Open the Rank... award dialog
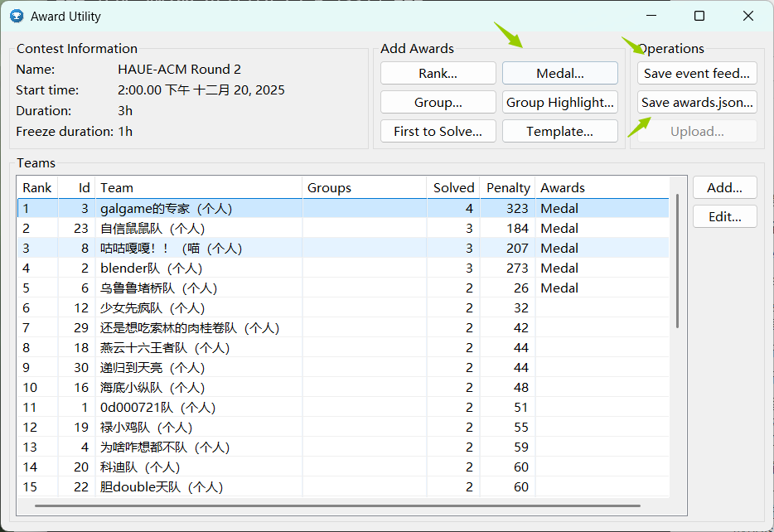This screenshot has width=774, height=532. pyautogui.click(x=438, y=73)
